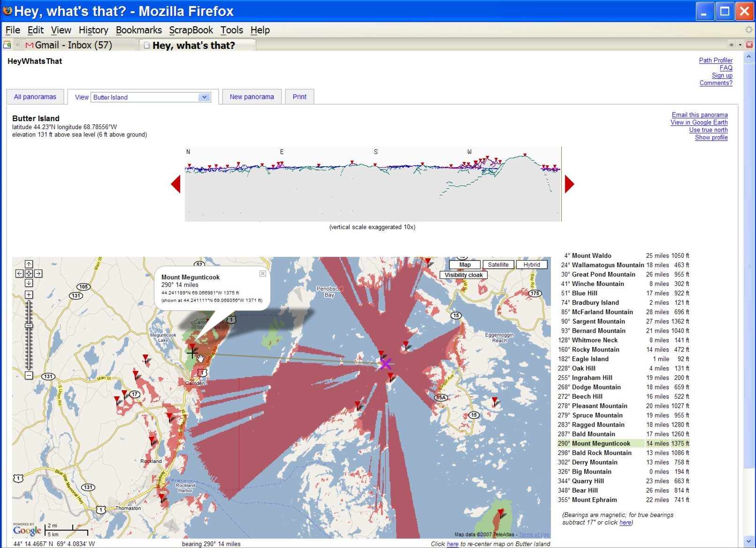Close the current Firefox tab with red X
This screenshot has height=548, width=756.
point(749,45)
